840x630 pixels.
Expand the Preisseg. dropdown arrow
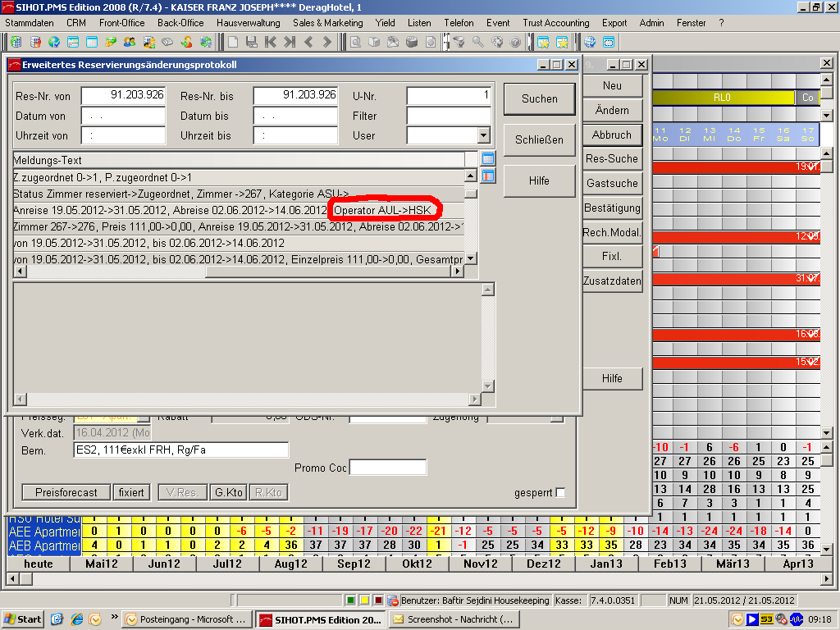click(144, 418)
